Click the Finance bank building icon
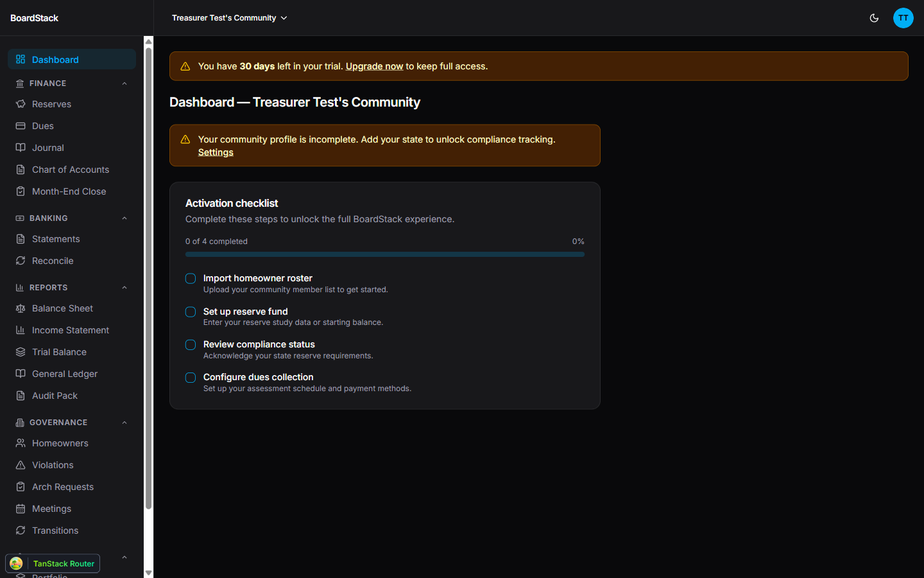This screenshot has width=924, height=578. pos(20,83)
